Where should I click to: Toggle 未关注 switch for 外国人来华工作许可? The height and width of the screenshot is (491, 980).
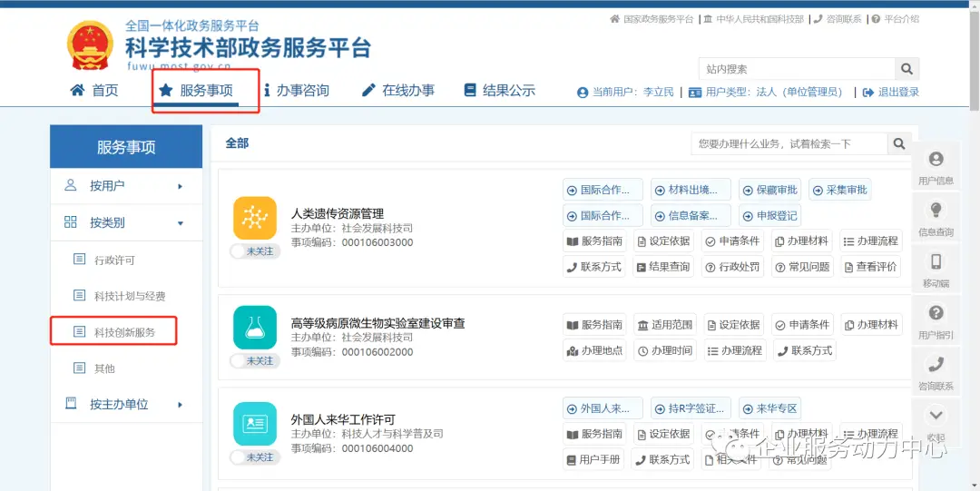tap(255, 457)
